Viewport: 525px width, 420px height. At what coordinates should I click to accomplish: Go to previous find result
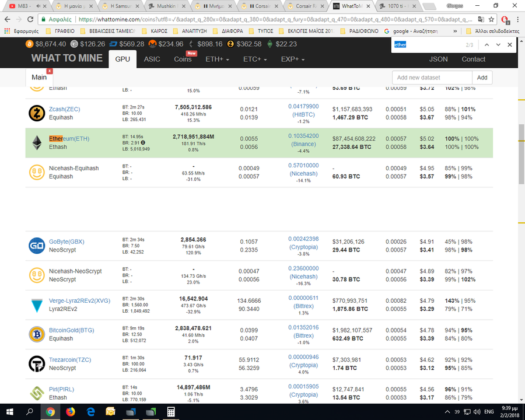[x=487, y=44]
